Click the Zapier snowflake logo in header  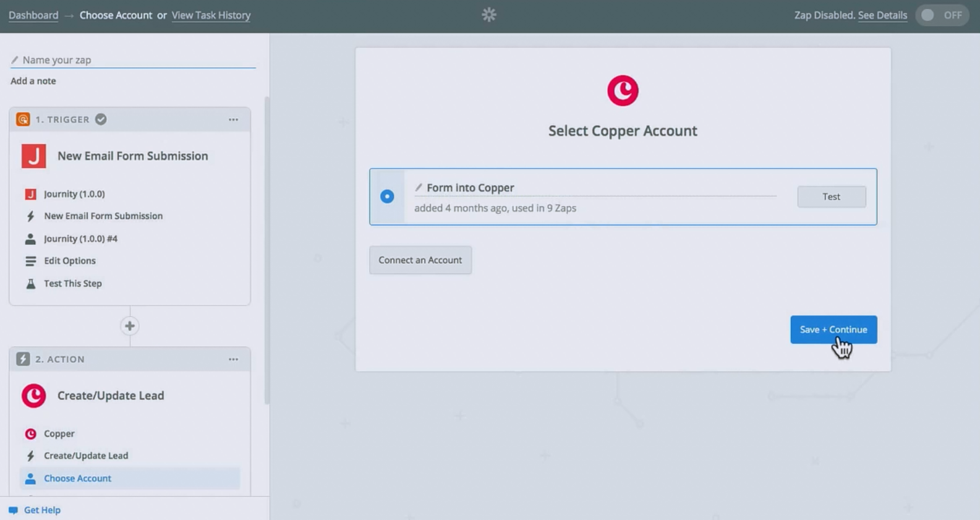[x=489, y=15]
